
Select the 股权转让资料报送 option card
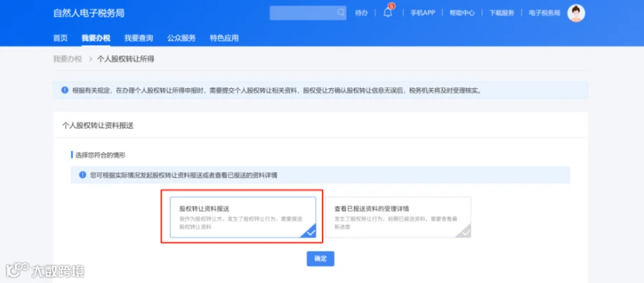[x=243, y=217]
